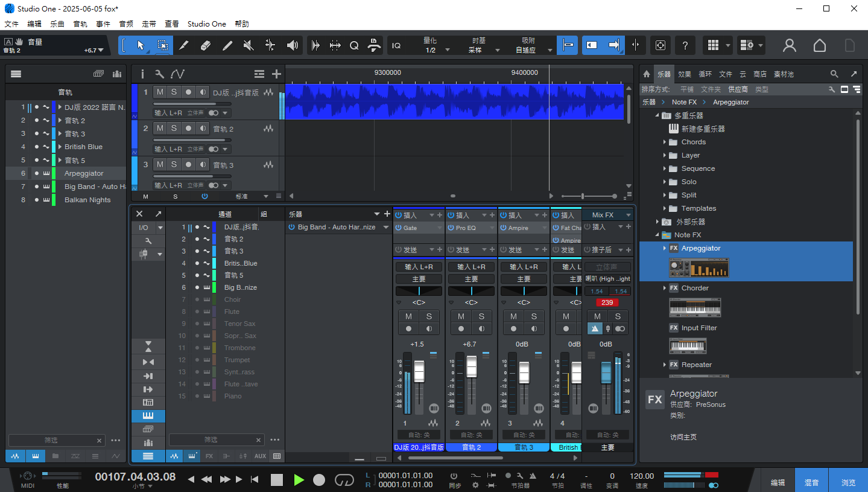Switch to the 素材池 browser tab
Image resolution: width=868 pixels, height=492 pixels.
tap(784, 74)
